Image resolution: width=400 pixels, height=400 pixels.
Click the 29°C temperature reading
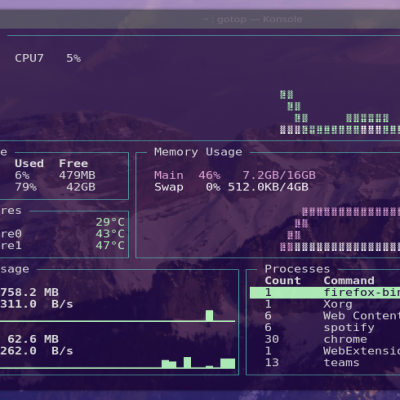110,222
